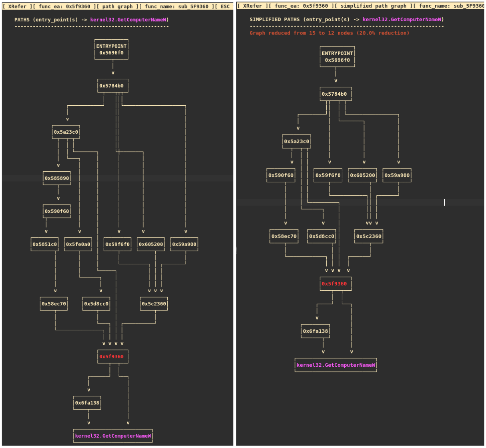Viewport: 486px width, 448px height.
Task: Click kernel32.GetComputerNameW in PATHS header line
Action: (128, 20)
